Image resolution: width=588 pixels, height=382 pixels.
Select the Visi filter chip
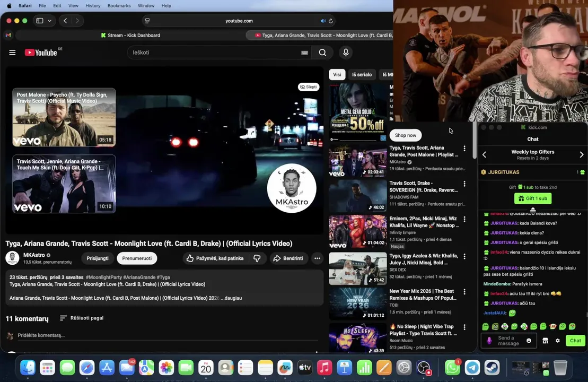click(x=337, y=74)
